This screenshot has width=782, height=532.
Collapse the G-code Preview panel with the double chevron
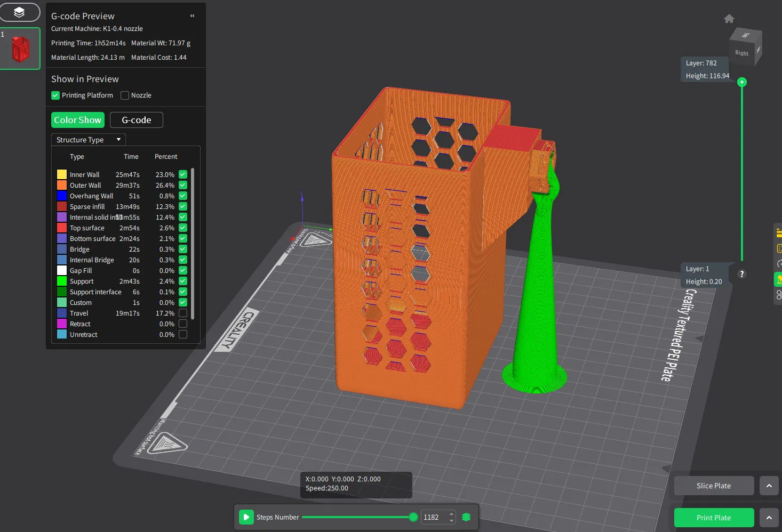(x=193, y=16)
